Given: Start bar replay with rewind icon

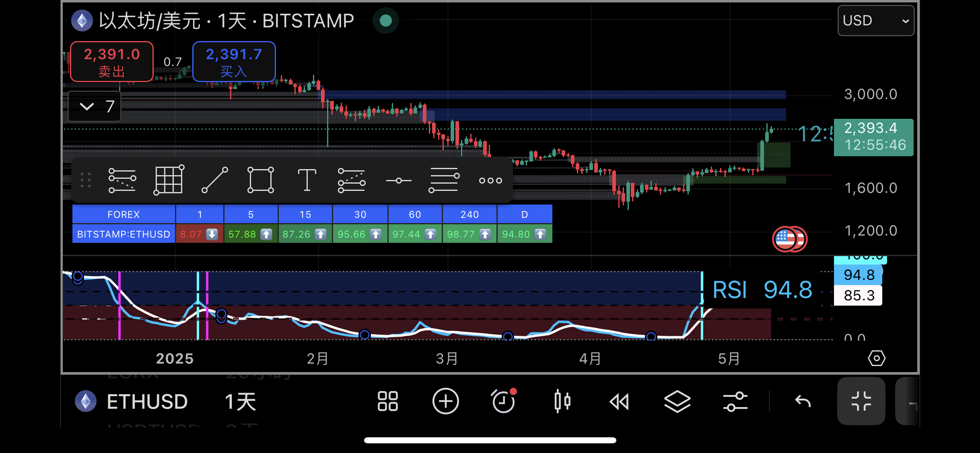Looking at the screenshot, I should point(619,401).
